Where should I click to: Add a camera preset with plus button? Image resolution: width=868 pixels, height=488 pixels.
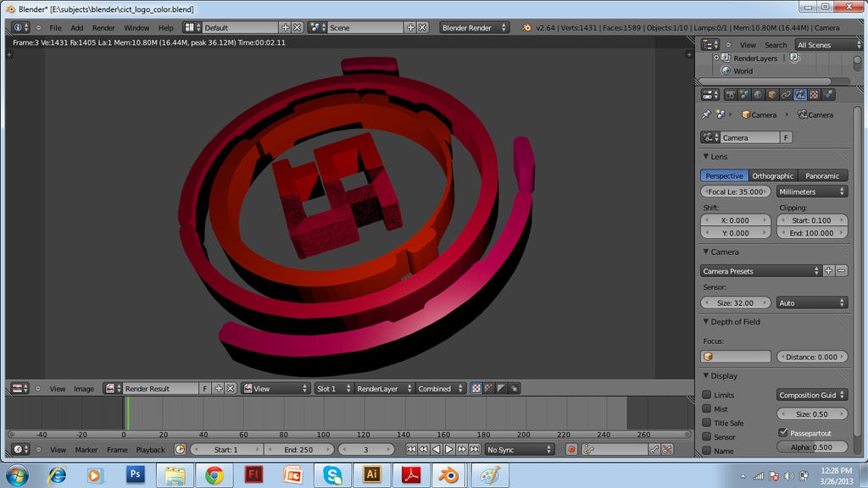tap(829, 271)
